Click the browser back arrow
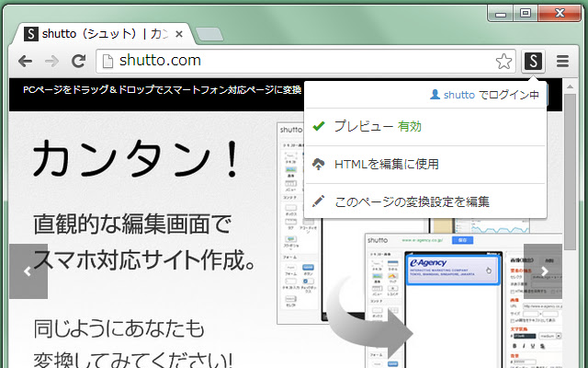This screenshot has height=368, width=588. 25,61
